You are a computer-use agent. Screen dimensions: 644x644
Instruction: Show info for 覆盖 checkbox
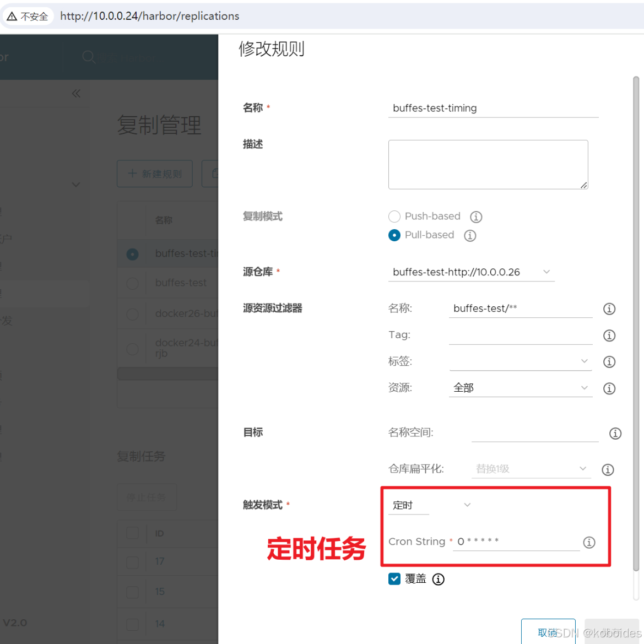[x=438, y=579]
